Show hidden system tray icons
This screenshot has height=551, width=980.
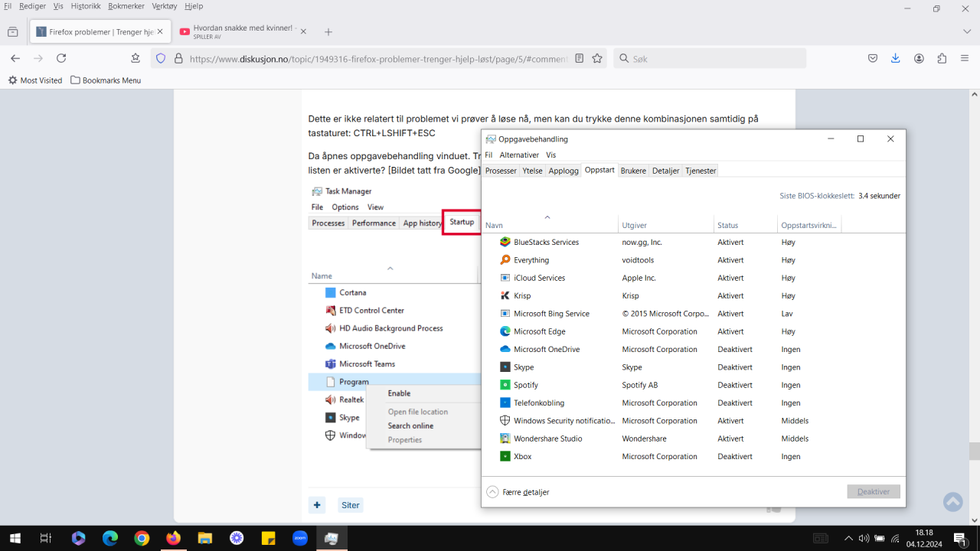coord(848,538)
